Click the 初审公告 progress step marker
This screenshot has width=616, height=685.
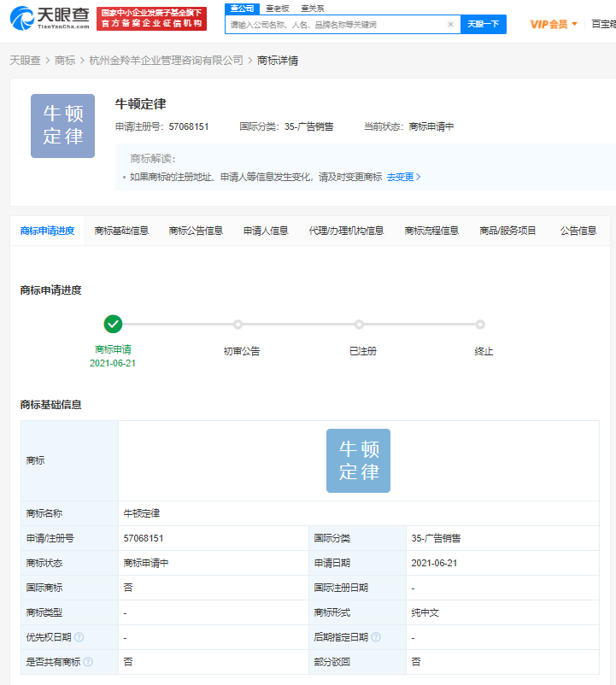click(x=238, y=325)
